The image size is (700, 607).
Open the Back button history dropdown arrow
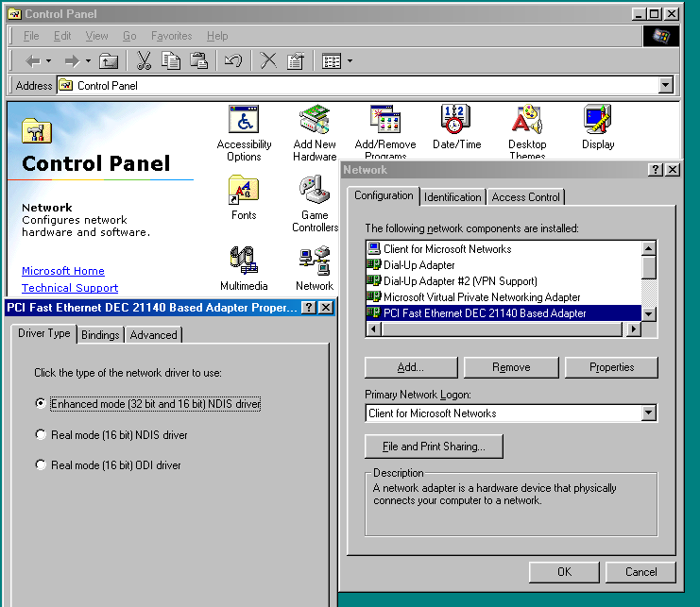(49, 61)
